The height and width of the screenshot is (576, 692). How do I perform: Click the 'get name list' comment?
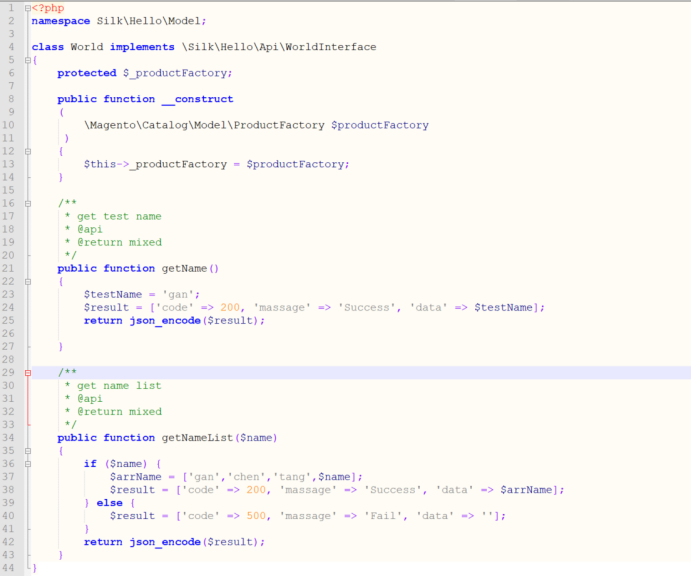(x=119, y=386)
